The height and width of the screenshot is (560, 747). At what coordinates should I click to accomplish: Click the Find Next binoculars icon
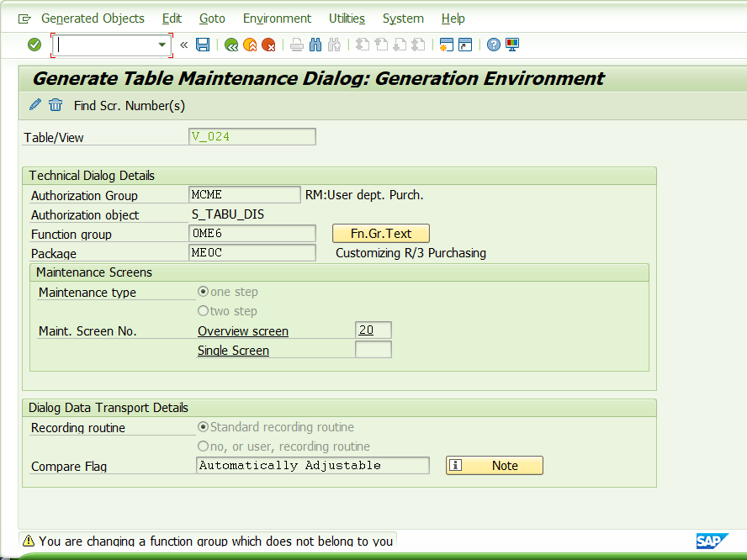[334, 45]
